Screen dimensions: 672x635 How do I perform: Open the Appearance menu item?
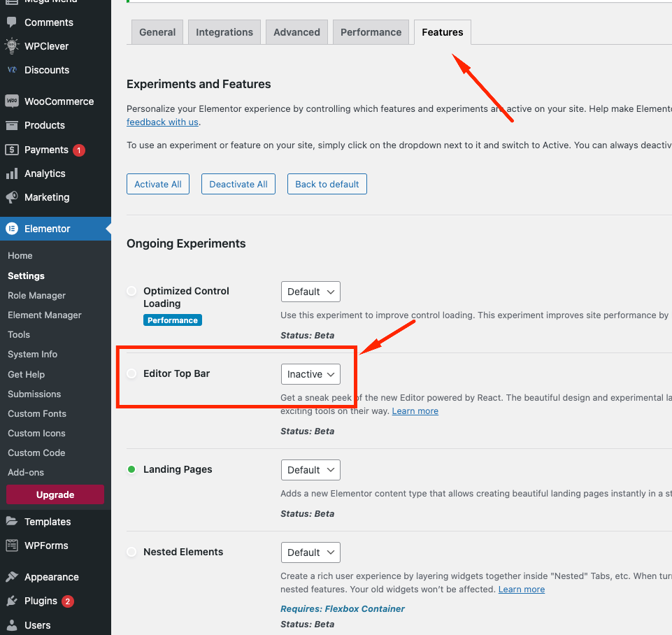click(56, 577)
